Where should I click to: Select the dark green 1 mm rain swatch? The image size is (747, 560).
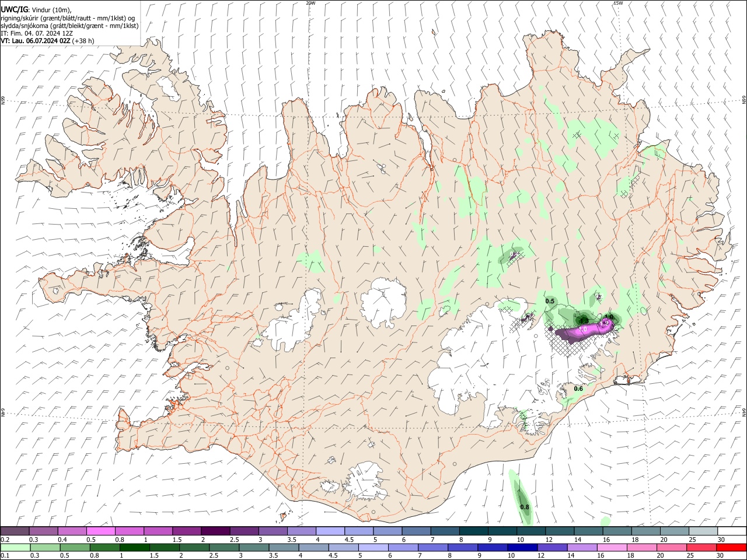click(x=134, y=547)
